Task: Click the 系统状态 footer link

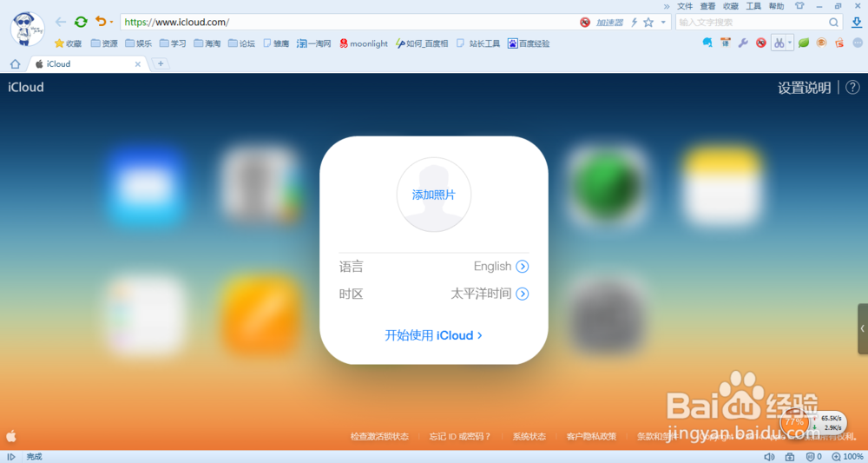Action: [529, 436]
